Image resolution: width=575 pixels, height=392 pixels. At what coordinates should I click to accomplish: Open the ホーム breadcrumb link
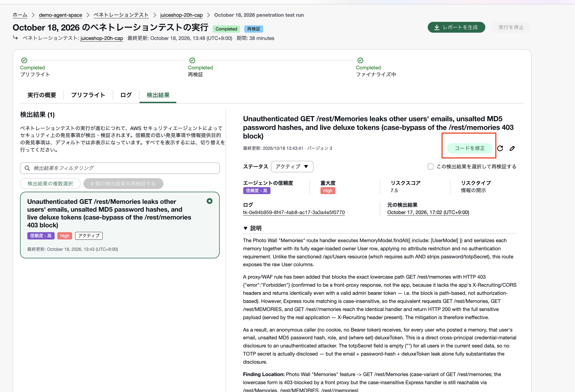click(x=20, y=15)
